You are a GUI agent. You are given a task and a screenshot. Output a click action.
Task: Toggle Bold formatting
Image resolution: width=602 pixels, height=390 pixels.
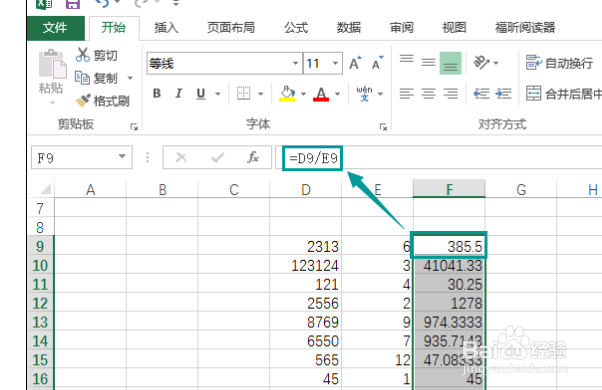click(157, 93)
